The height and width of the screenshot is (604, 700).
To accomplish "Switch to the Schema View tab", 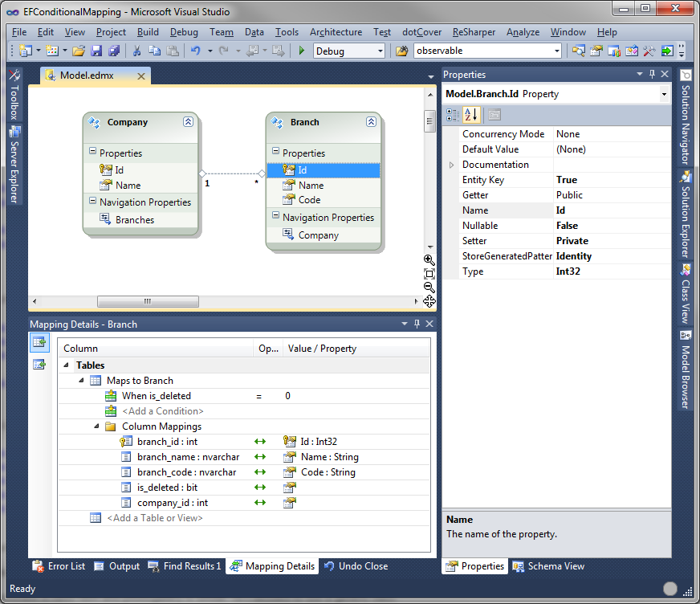I will pyautogui.click(x=548, y=566).
